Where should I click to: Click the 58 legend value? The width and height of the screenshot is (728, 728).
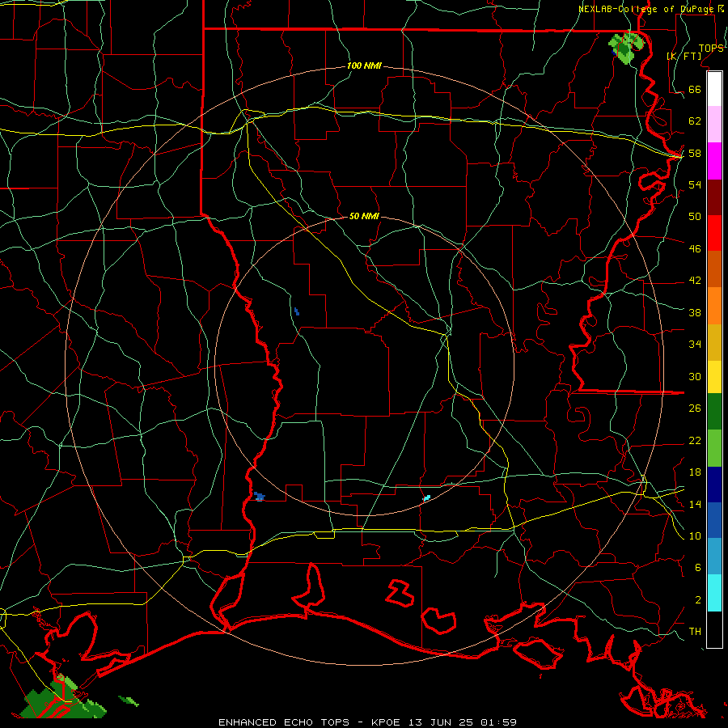pyautogui.click(x=695, y=153)
